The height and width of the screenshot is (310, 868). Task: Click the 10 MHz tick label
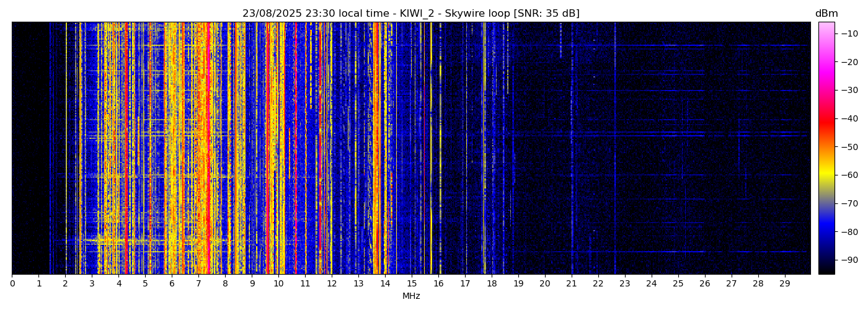point(278,284)
